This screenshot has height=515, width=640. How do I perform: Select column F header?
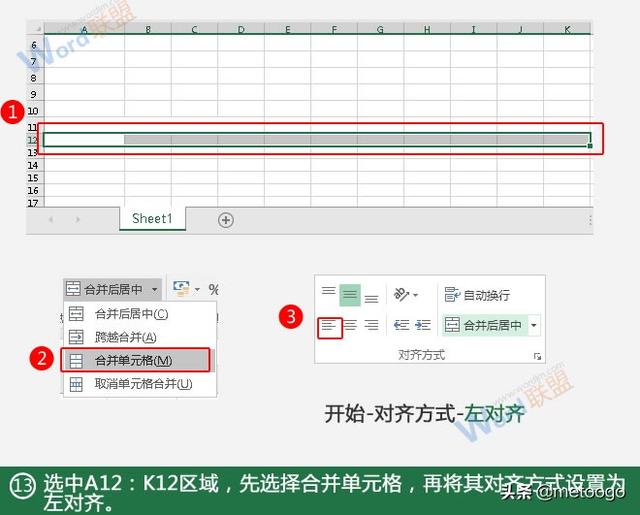334,29
